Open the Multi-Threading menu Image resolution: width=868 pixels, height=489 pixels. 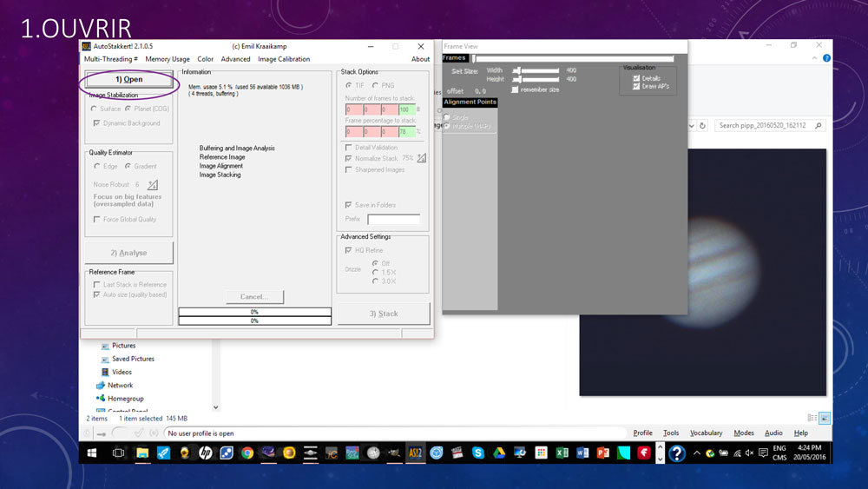(111, 59)
